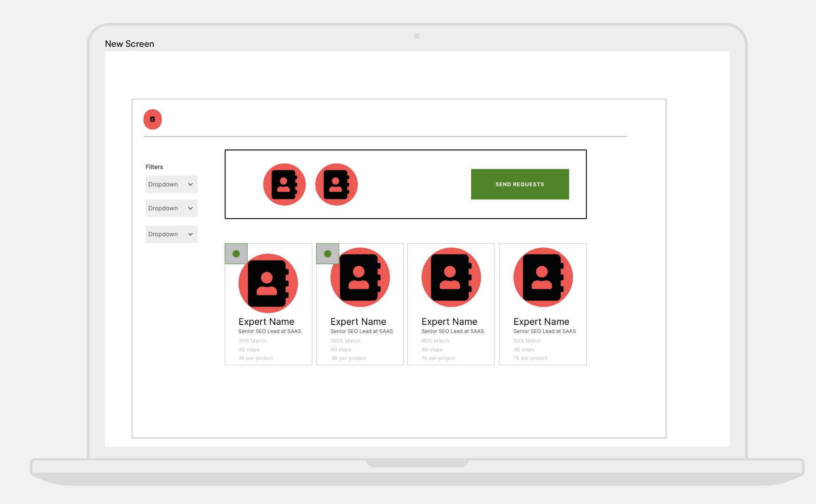Click the Filters heading in the sidebar

click(x=154, y=167)
